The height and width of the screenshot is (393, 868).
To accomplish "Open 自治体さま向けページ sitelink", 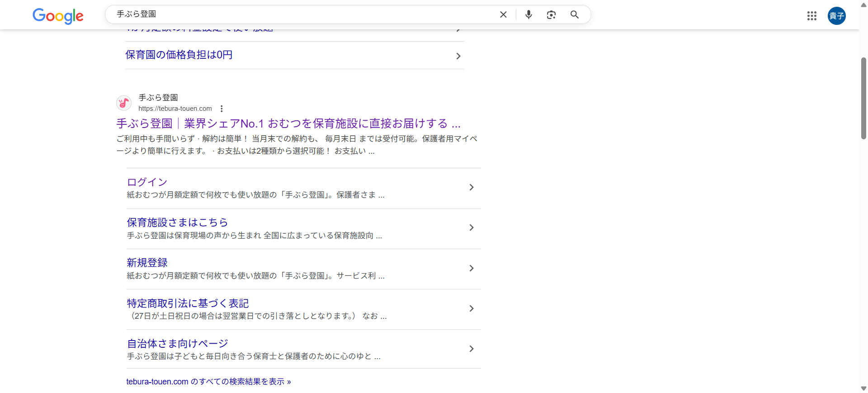I will click(177, 343).
